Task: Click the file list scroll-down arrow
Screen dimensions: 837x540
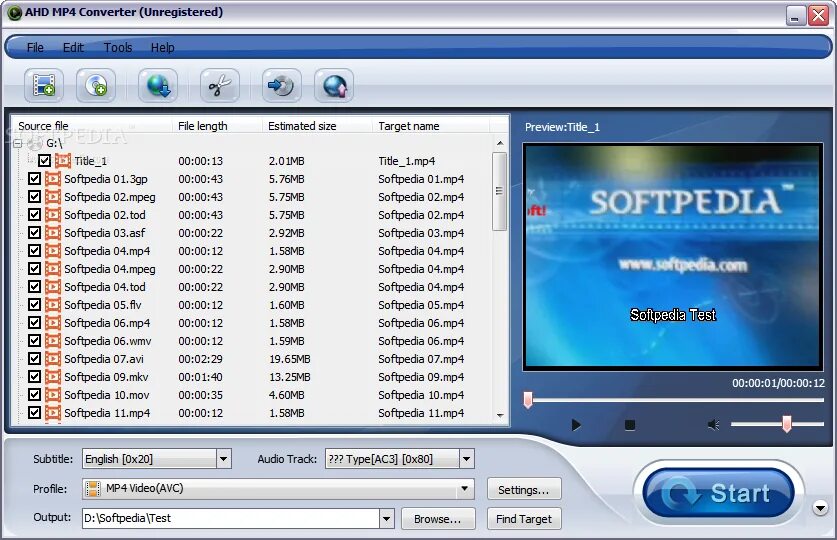Action: click(x=500, y=415)
